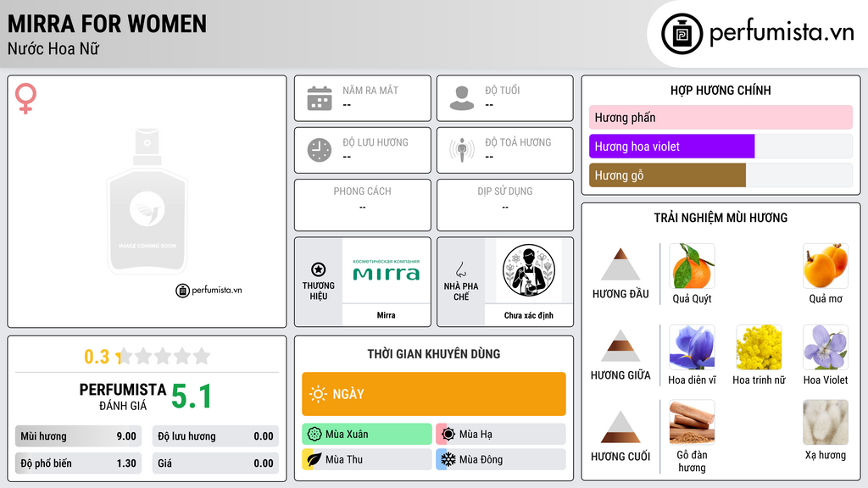The image size is (868, 488).
Task: Click the sun icon in Ngày bar
Action: coord(318,394)
